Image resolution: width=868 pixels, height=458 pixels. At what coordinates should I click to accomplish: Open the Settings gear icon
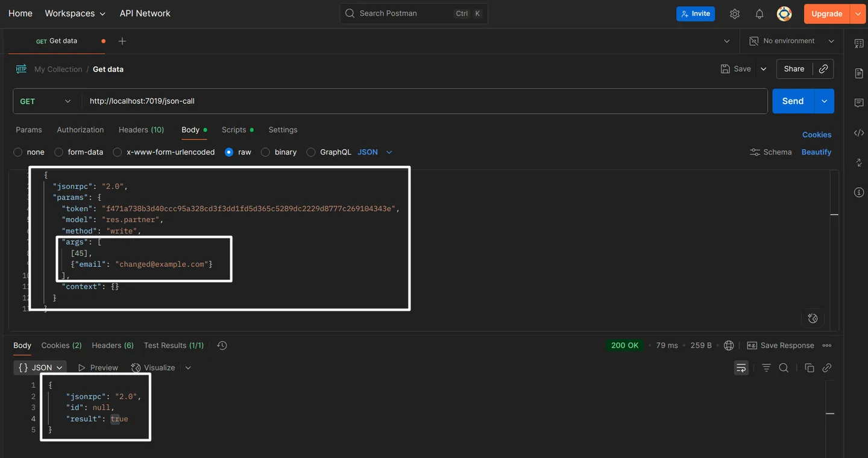click(x=734, y=14)
